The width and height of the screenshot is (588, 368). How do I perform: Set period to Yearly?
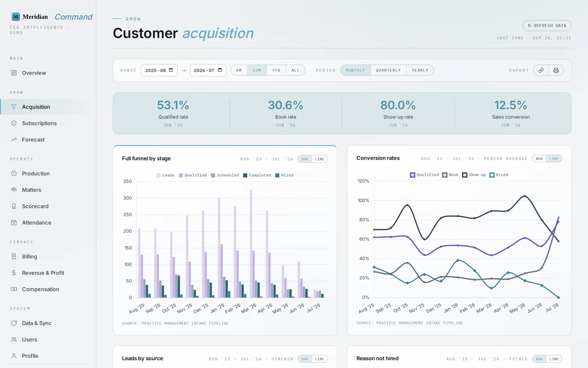click(x=420, y=70)
